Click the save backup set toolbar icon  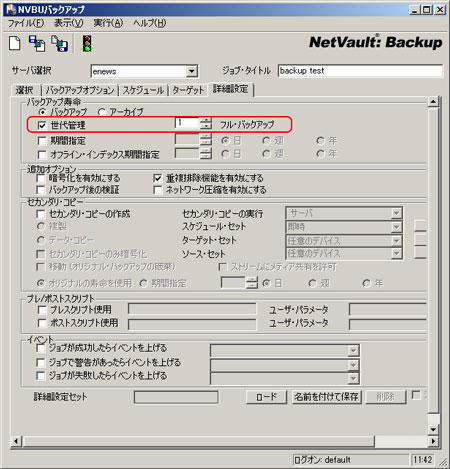pyautogui.click(x=59, y=43)
